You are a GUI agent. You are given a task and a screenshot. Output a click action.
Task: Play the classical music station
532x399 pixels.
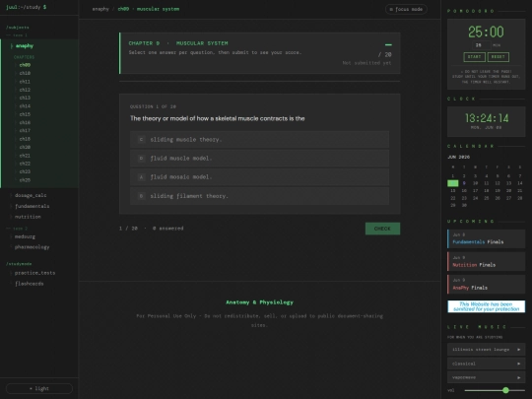pyautogui.click(x=486, y=364)
